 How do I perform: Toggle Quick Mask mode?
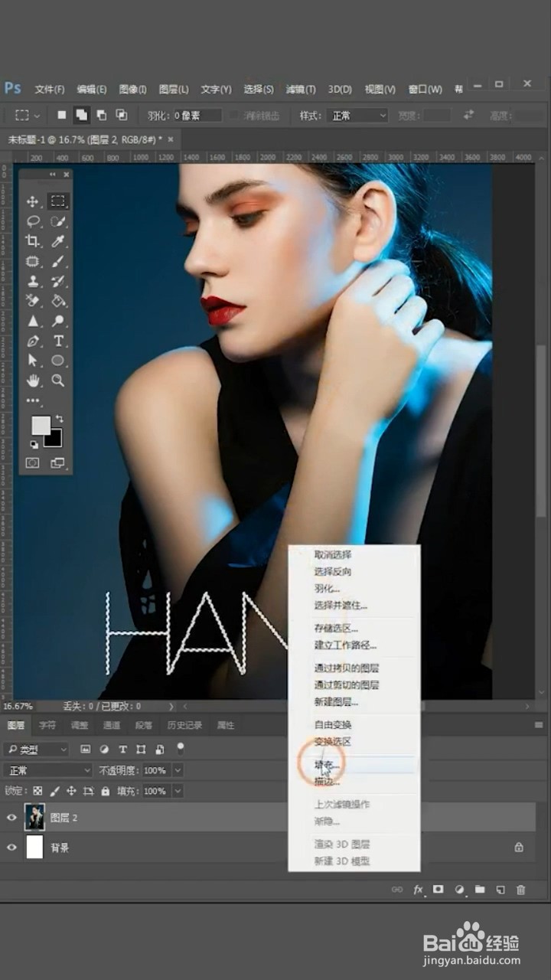(x=33, y=463)
